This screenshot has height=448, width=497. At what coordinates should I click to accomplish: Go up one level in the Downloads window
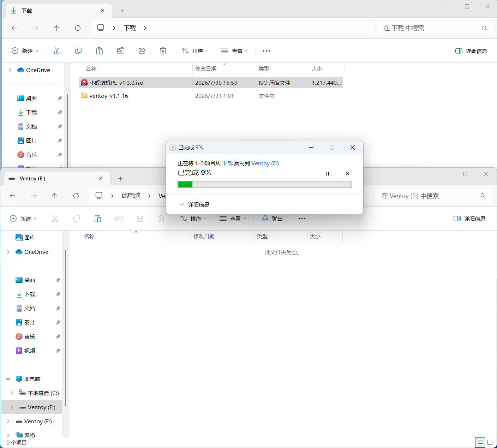pos(56,28)
